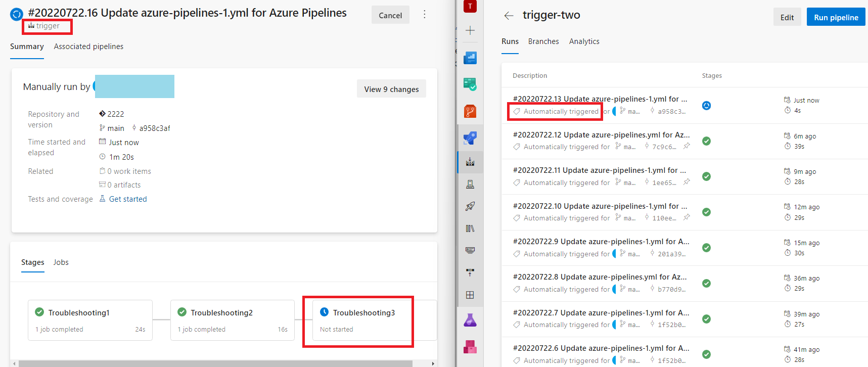
Task: Open run #20220722.9 in the runs list
Action: click(x=601, y=242)
